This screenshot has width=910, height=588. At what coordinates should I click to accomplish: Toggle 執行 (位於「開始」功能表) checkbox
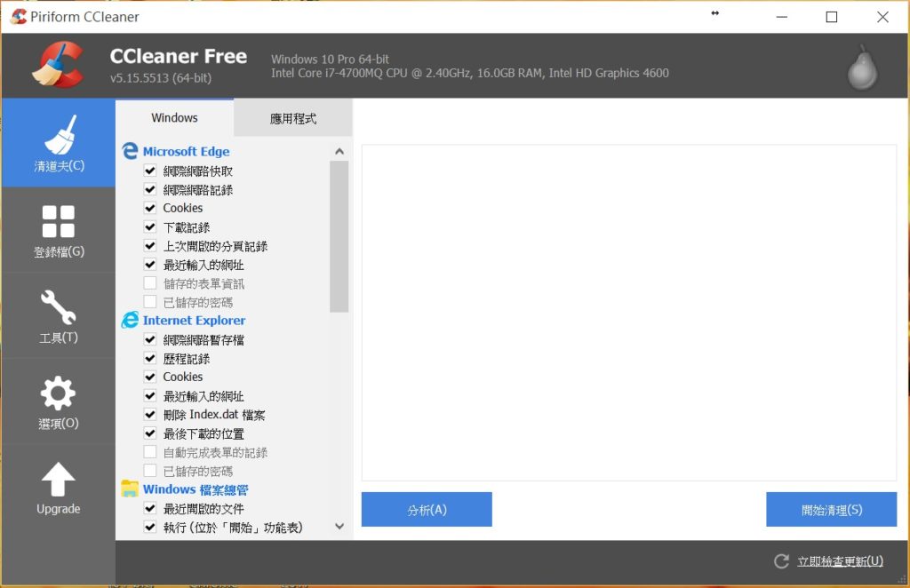click(x=149, y=527)
